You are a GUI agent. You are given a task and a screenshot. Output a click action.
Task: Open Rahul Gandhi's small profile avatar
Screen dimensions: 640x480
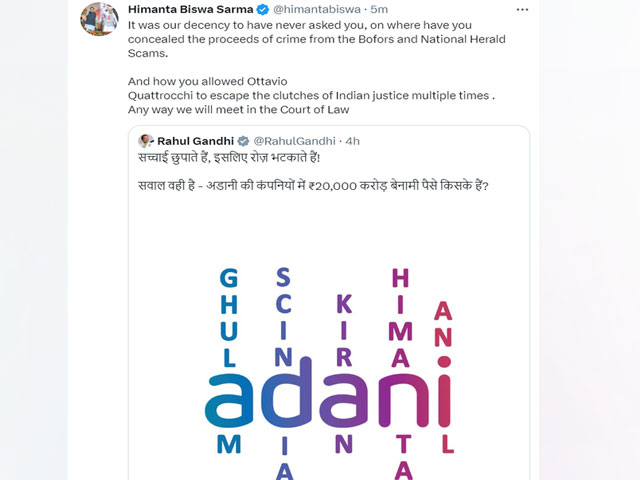[145, 141]
